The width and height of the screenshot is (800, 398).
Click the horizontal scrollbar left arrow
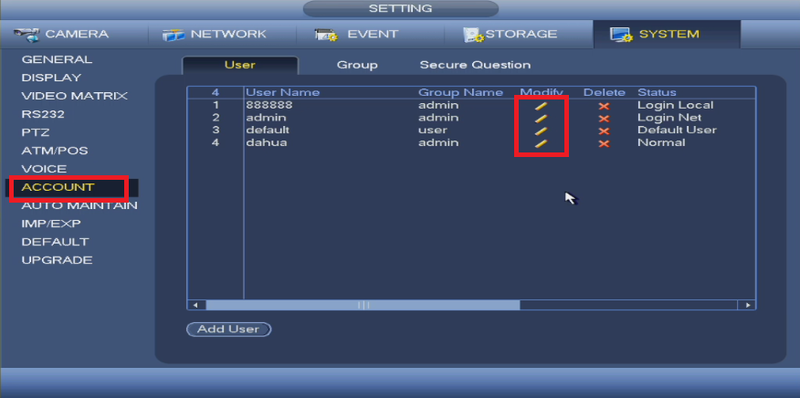point(196,305)
